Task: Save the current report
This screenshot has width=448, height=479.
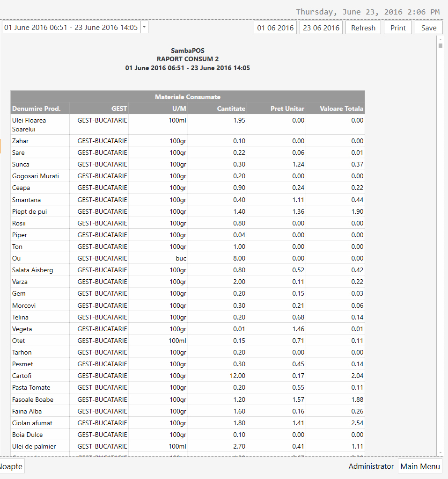Action: pyautogui.click(x=428, y=27)
